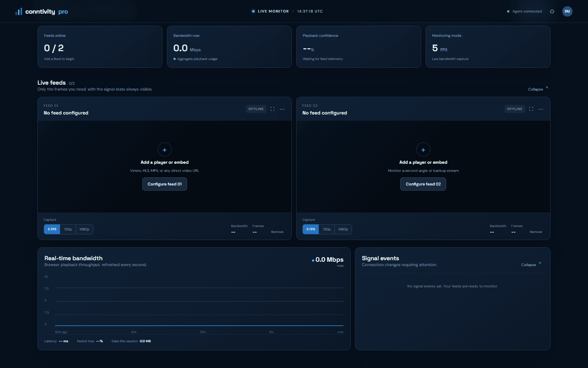Select 1080p capture for Feed 01
Screen dimensions: 588x368
pyautogui.click(x=85, y=229)
